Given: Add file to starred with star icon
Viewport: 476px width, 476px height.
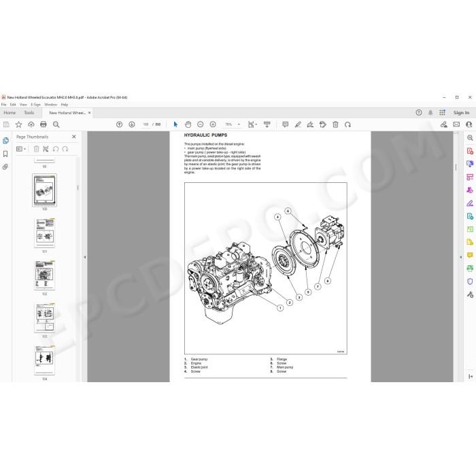Looking at the screenshot, I should click(18, 124).
